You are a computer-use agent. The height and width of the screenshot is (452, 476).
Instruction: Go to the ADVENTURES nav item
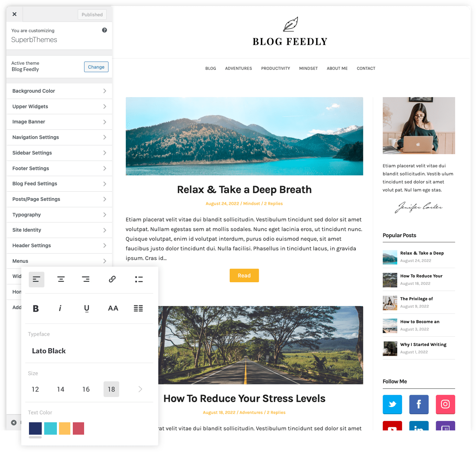pyautogui.click(x=239, y=68)
